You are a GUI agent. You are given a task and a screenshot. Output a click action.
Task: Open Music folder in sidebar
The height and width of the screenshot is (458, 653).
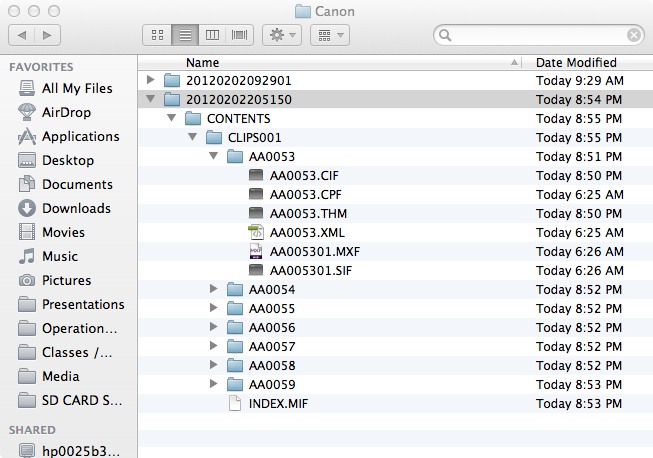click(60, 257)
